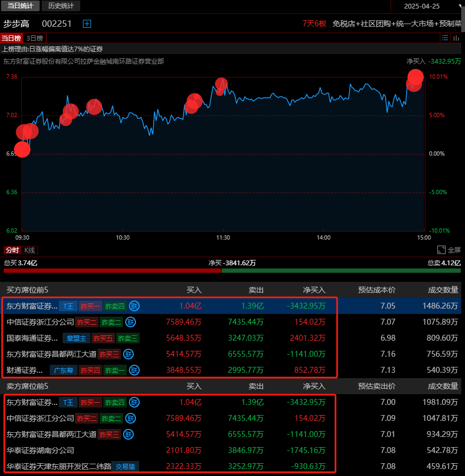Click the 广东帮 tag

tap(64, 370)
